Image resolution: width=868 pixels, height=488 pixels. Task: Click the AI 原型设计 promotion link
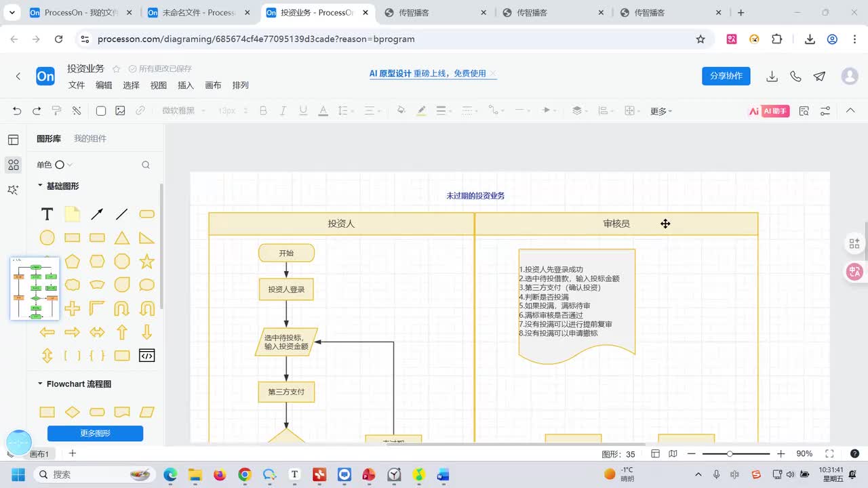[x=427, y=73]
